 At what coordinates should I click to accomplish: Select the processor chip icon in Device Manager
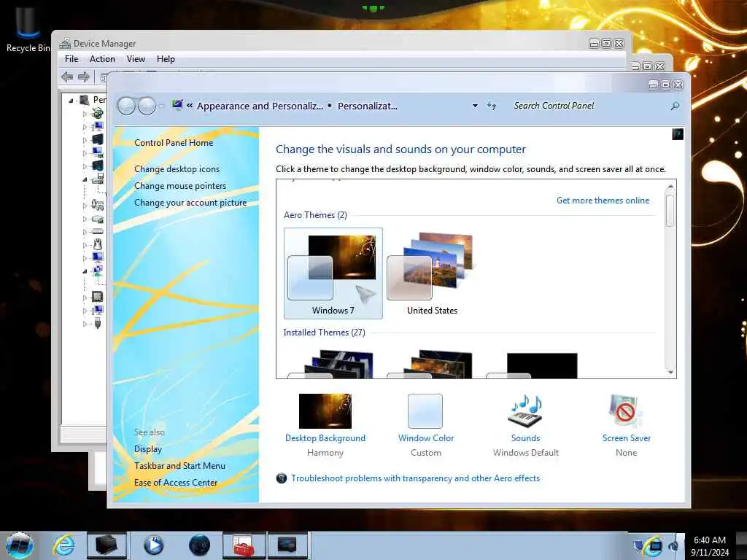[97, 297]
